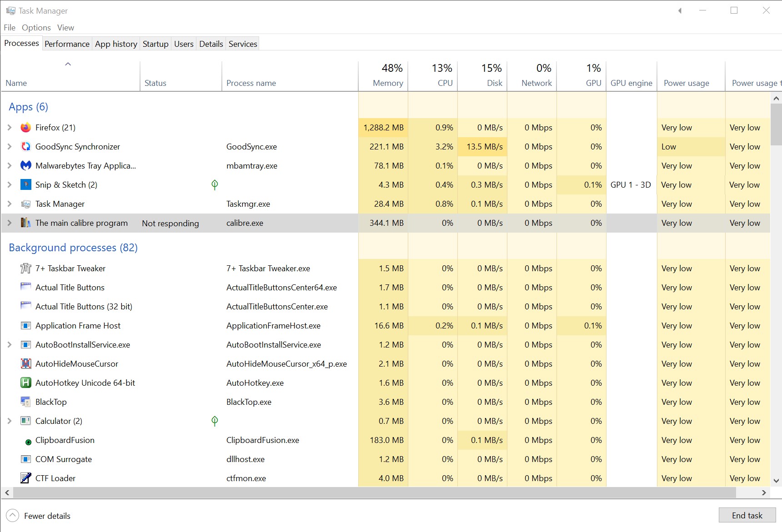Expand the main calibre program row
Viewport: 782px width, 532px height.
[x=10, y=223]
